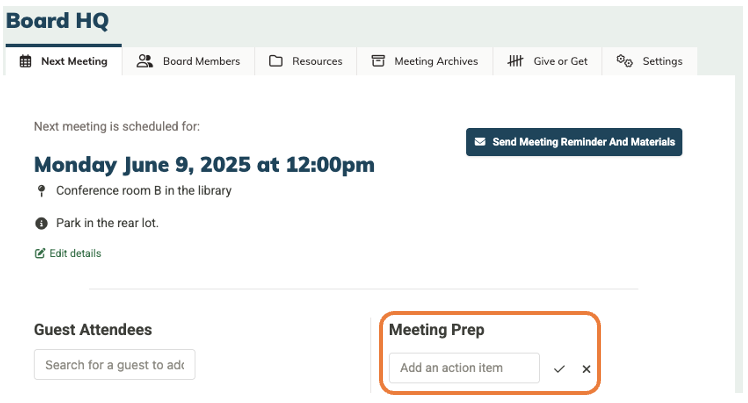This screenshot has height=403, width=748.
Task: Switch to the Meeting Archives tab
Action: [425, 61]
